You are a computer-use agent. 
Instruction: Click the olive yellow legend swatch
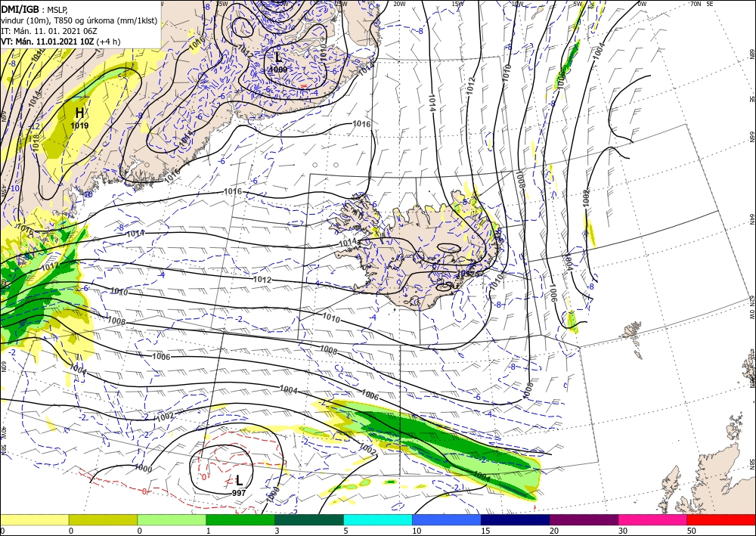point(103,519)
